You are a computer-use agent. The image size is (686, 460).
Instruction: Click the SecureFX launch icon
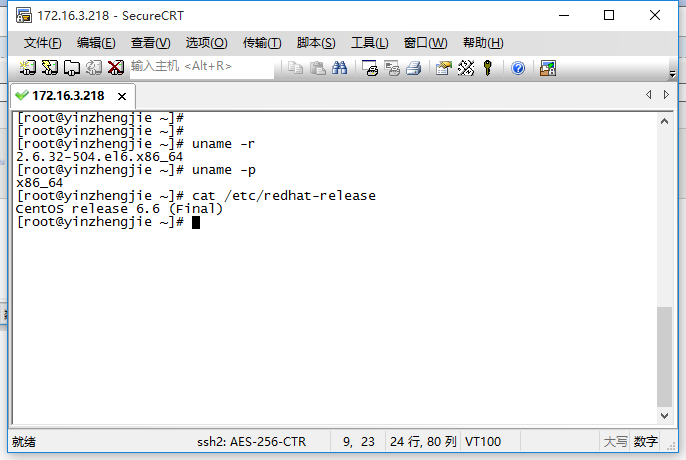click(548, 68)
